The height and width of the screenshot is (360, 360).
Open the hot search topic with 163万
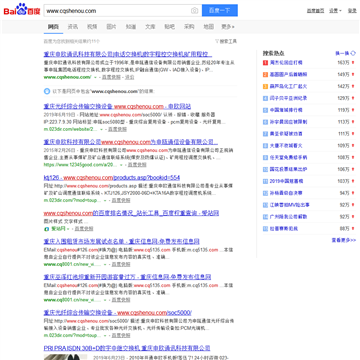point(286,63)
